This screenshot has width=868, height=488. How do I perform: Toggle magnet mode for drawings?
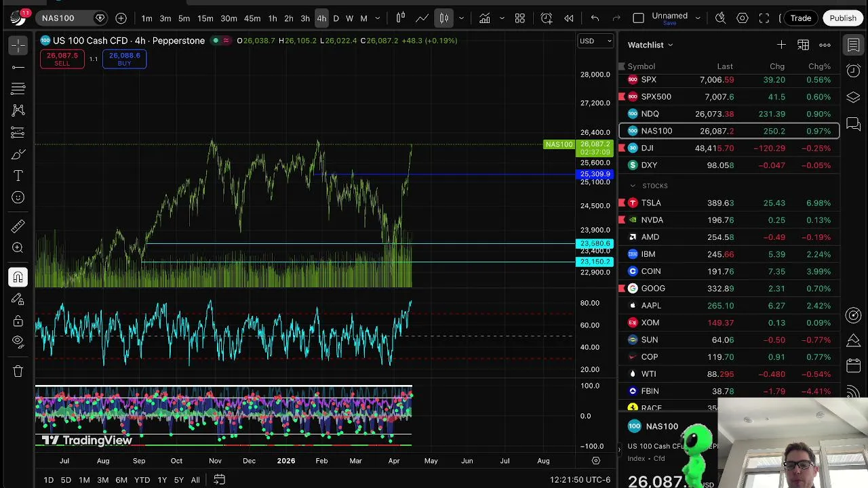click(x=18, y=277)
